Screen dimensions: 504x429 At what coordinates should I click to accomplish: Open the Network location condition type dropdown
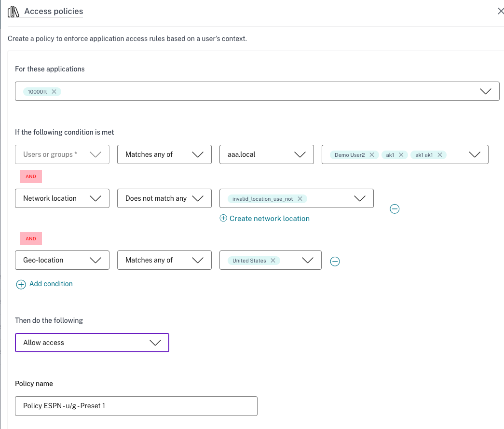(62, 198)
